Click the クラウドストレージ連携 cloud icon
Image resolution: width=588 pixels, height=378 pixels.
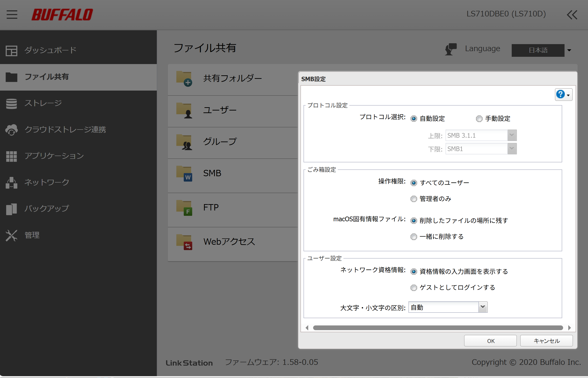click(12, 130)
